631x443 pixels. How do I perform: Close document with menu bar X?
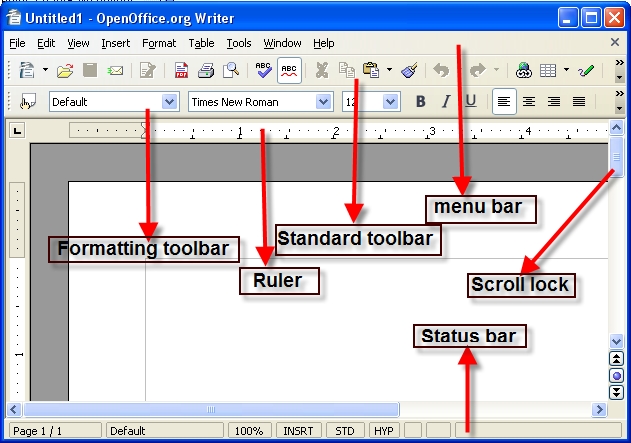point(615,42)
